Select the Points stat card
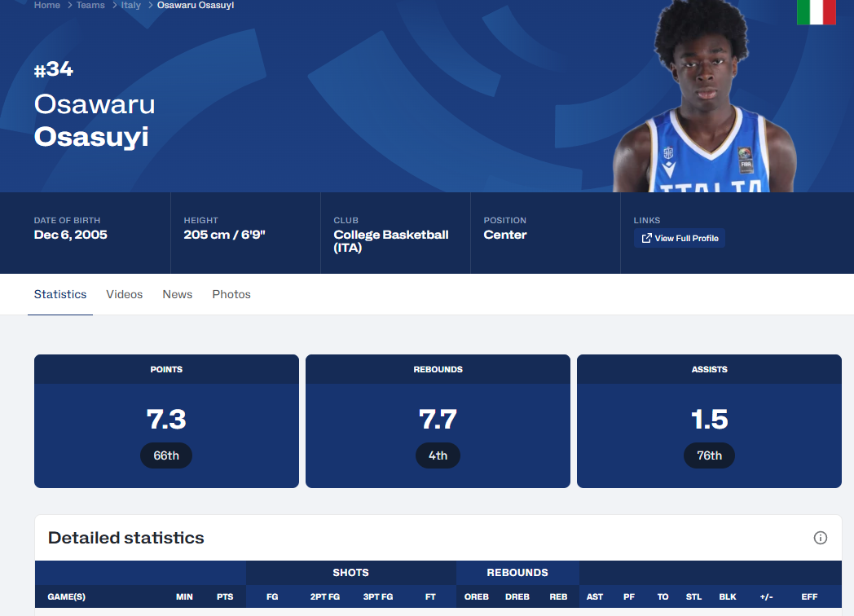This screenshot has height=616, width=854. [x=166, y=421]
